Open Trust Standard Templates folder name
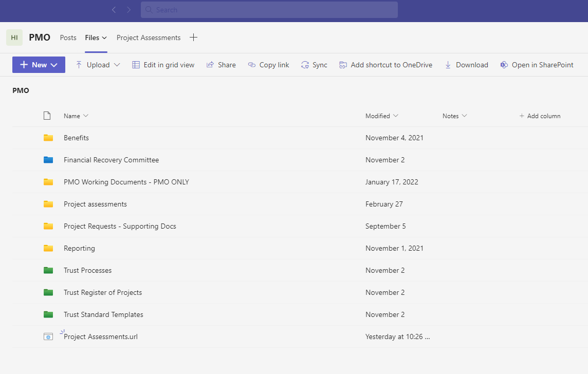The height and width of the screenshot is (374, 588). pyautogui.click(x=103, y=314)
